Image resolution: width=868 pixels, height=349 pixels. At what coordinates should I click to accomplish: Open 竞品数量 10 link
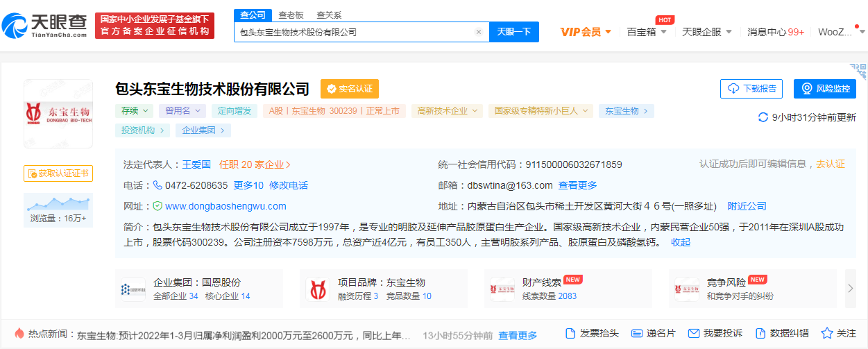[408, 296]
